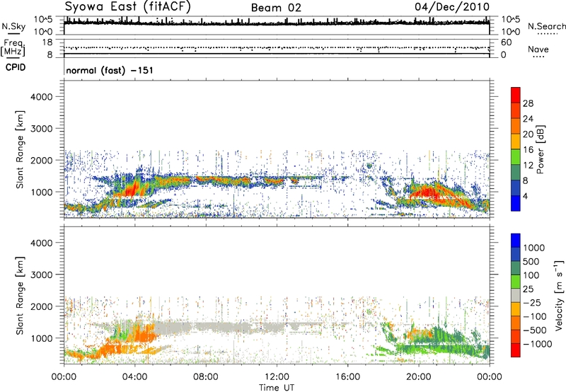This screenshot has width=566, height=392.
Task: Click the "12:00" time axis label
Action: (x=277, y=377)
